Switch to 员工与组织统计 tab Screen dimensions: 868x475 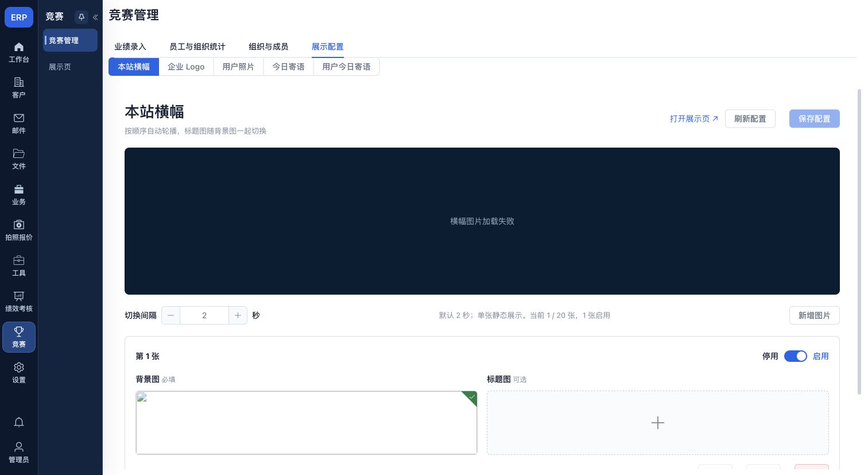(x=197, y=47)
